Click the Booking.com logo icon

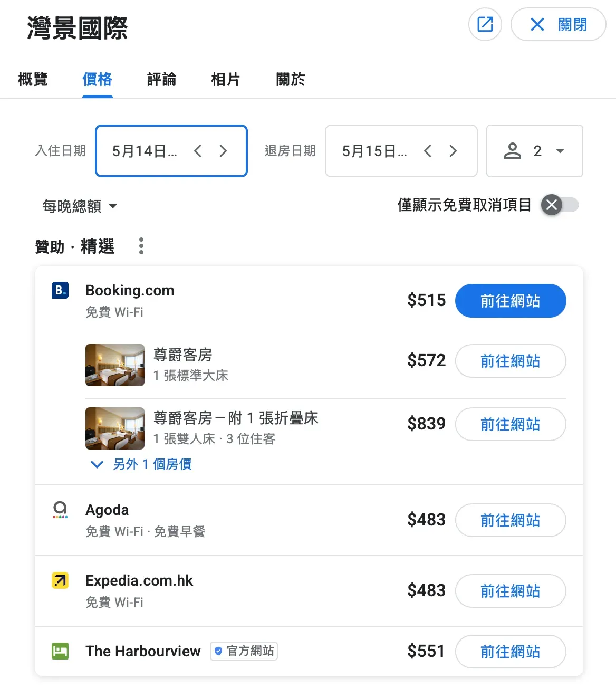pyautogui.click(x=60, y=290)
